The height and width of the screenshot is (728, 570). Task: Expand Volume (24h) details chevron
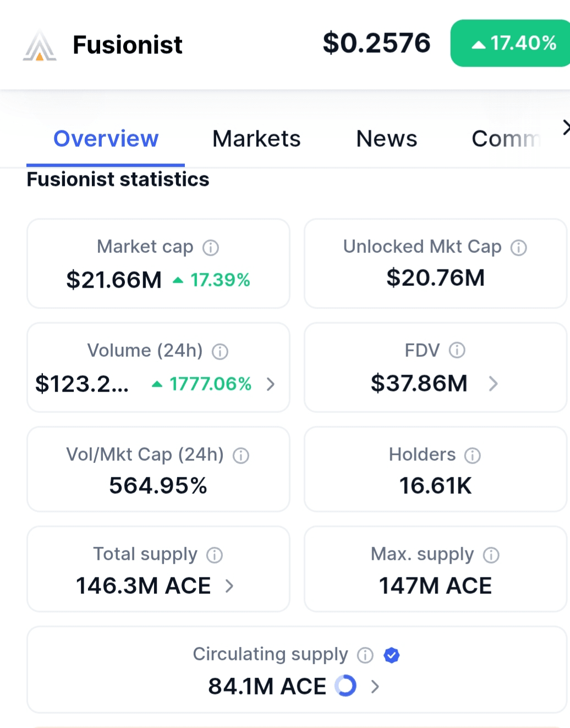coord(270,384)
